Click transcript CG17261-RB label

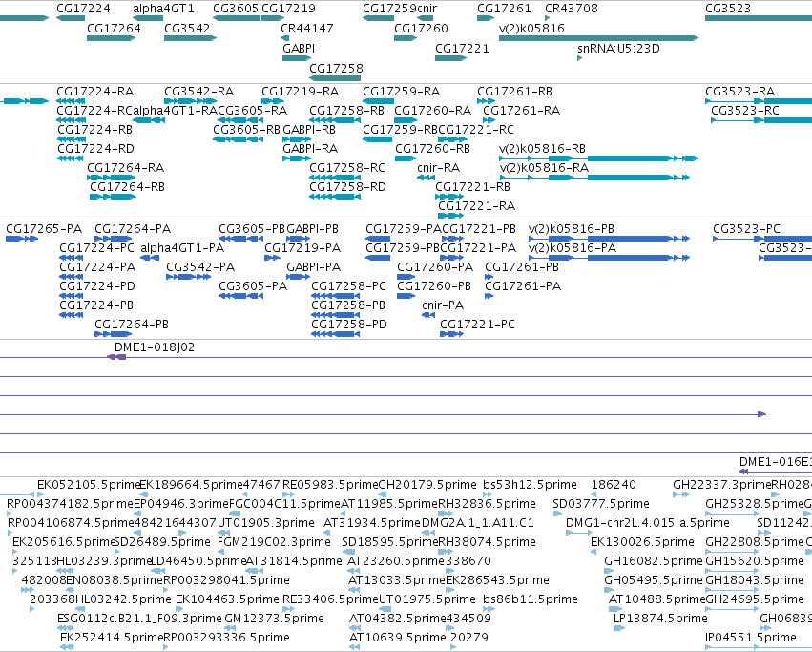[514, 92]
